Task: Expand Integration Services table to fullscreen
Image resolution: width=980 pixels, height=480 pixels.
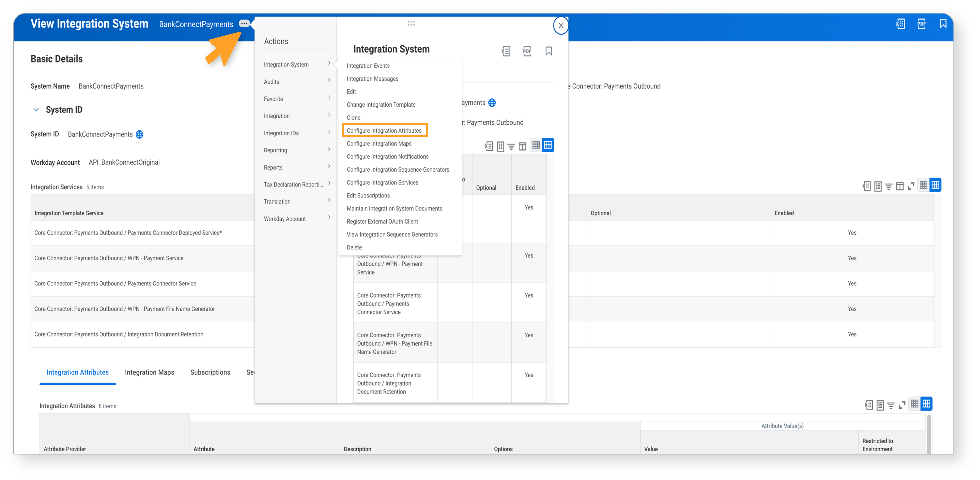Action: point(911,186)
